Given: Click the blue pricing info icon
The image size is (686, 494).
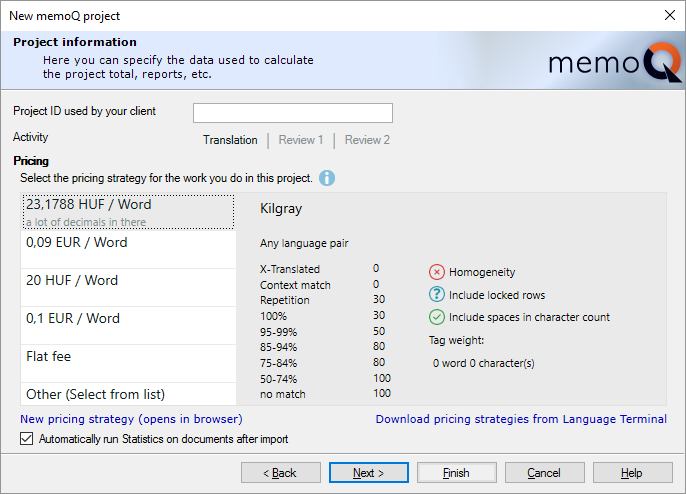Looking at the screenshot, I should (x=327, y=178).
